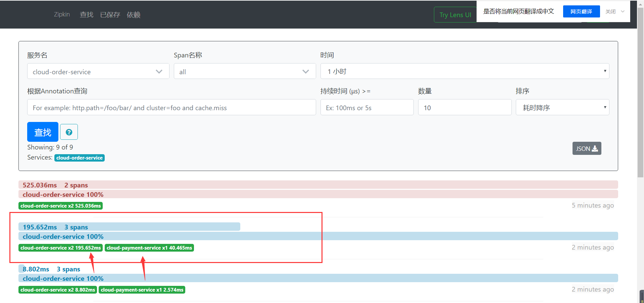Image resolution: width=644 pixels, height=303 pixels.
Task: Open the service name dropdown
Action: pyautogui.click(x=98, y=72)
